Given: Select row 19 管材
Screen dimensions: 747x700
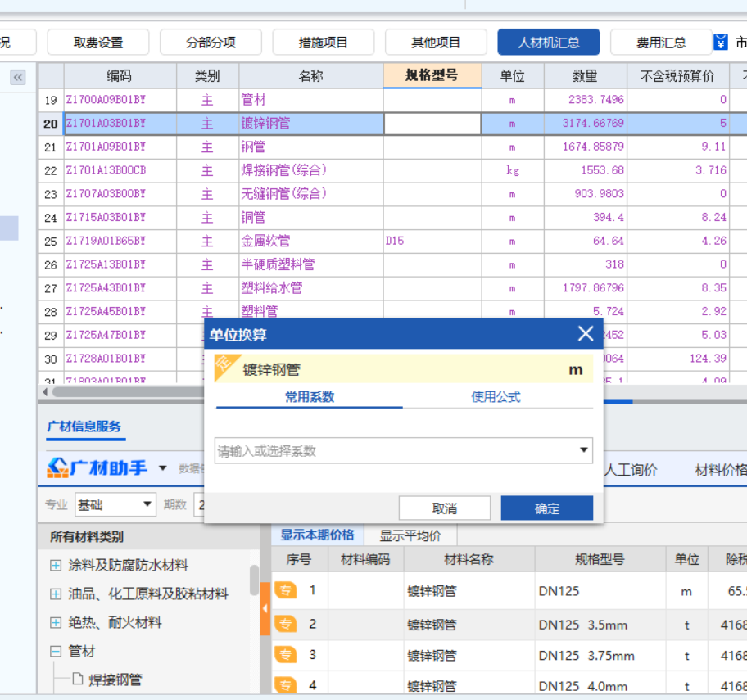Looking at the screenshot, I should [392, 100].
